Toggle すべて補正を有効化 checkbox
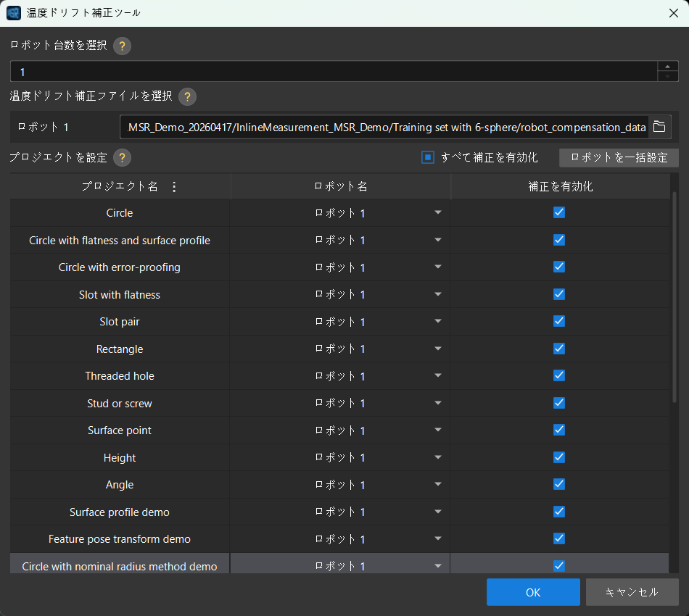The width and height of the screenshot is (689, 616). [x=428, y=157]
